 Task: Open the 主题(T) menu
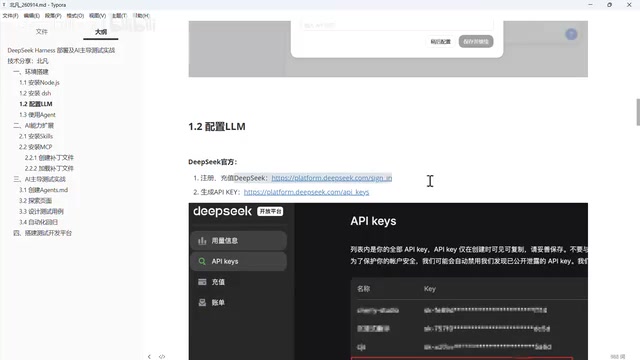pos(119,16)
